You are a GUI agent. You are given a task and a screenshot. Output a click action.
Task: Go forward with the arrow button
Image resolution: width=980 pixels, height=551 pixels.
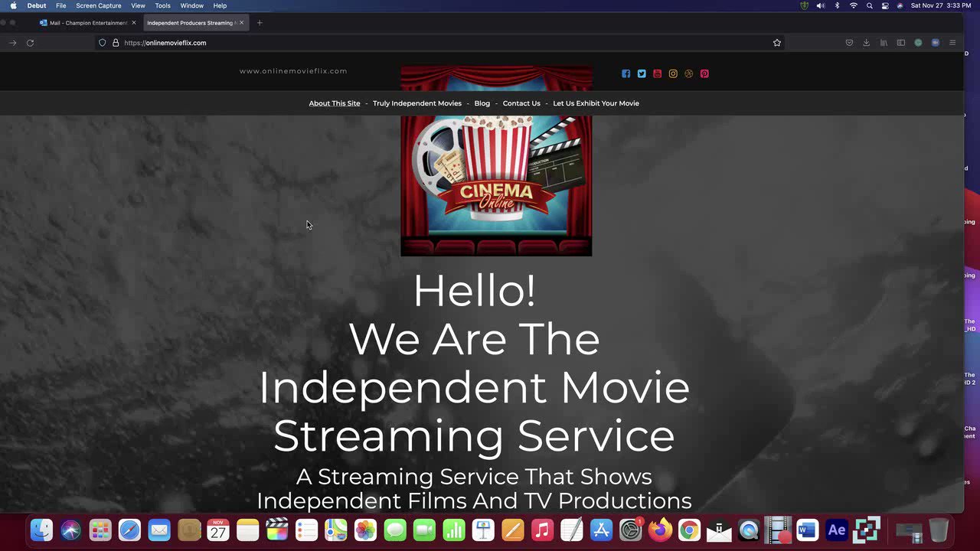point(12,43)
